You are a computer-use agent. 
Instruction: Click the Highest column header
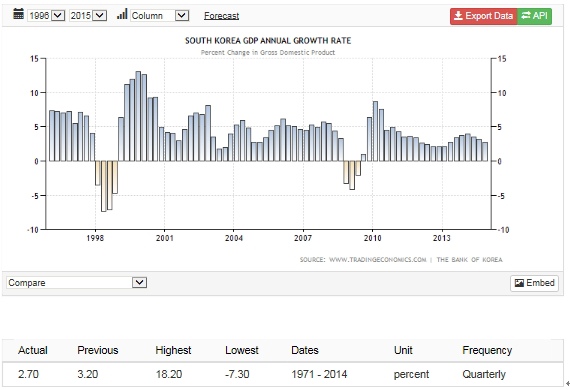pos(173,350)
